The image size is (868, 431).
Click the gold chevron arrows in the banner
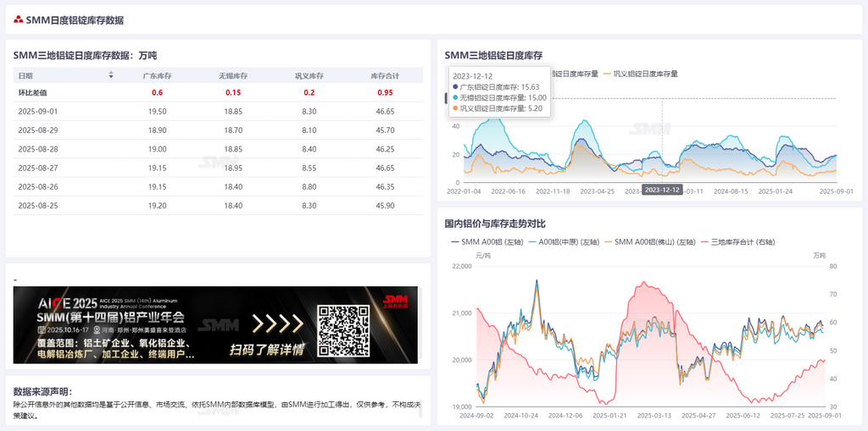tap(277, 323)
